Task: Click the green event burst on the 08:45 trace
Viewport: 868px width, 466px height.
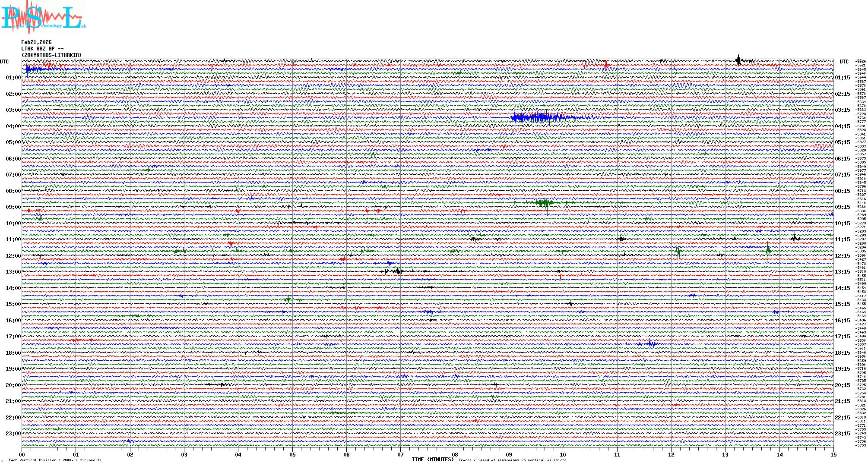Action: [x=544, y=202]
